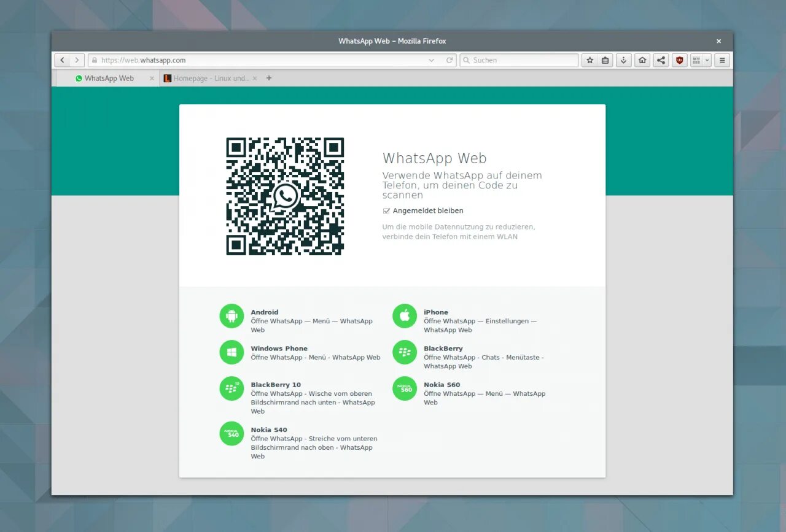Switch to the Homepage - Linux und... tab
Image resolution: width=786 pixels, height=532 pixels.
pyautogui.click(x=210, y=79)
